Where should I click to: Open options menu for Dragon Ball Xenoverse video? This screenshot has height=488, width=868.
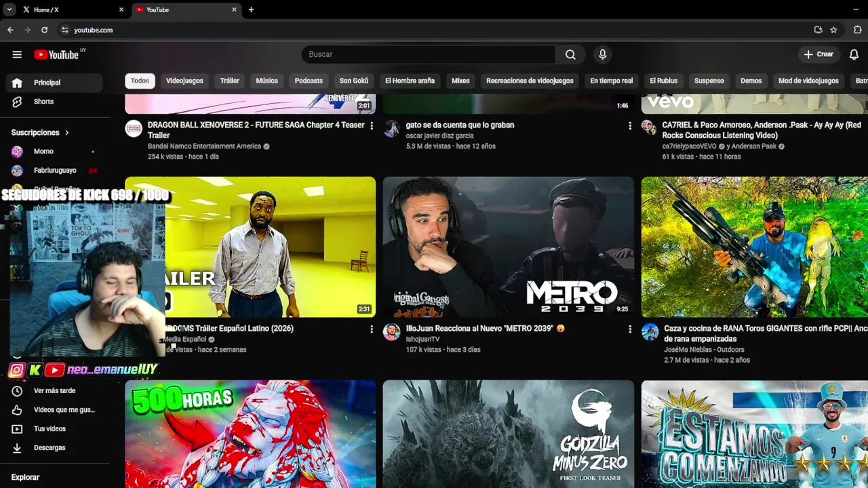point(371,126)
